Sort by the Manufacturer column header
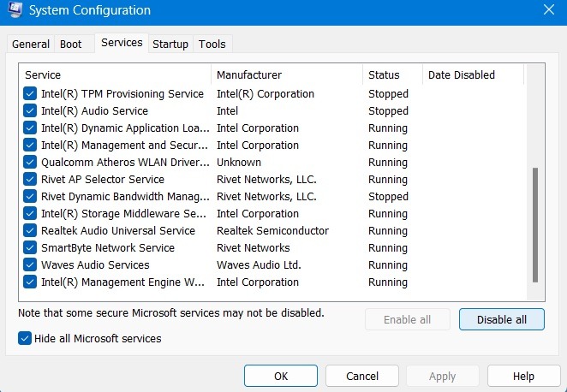This screenshot has width=567, height=392. pyautogui.click(x=287, y=74)
